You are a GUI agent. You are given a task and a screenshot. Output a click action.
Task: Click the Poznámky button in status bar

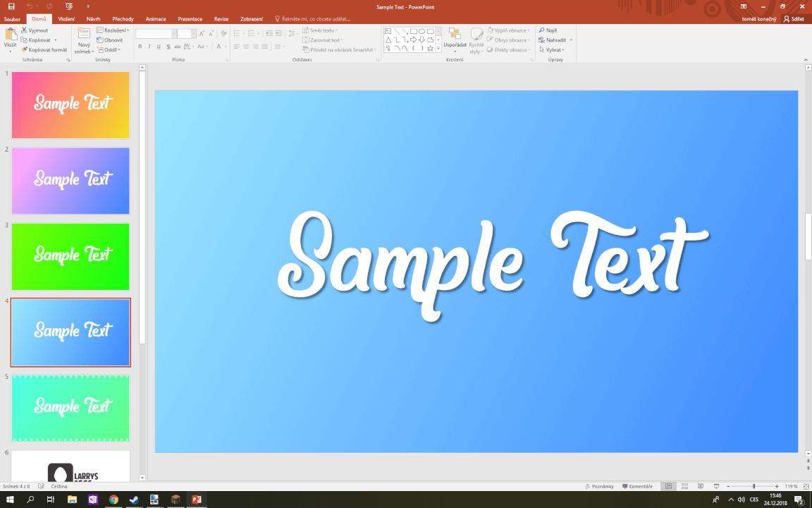point(603,486)
